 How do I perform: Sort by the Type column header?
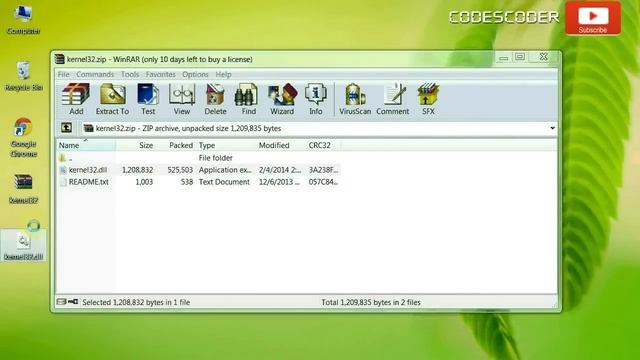(x=226, y=145)
